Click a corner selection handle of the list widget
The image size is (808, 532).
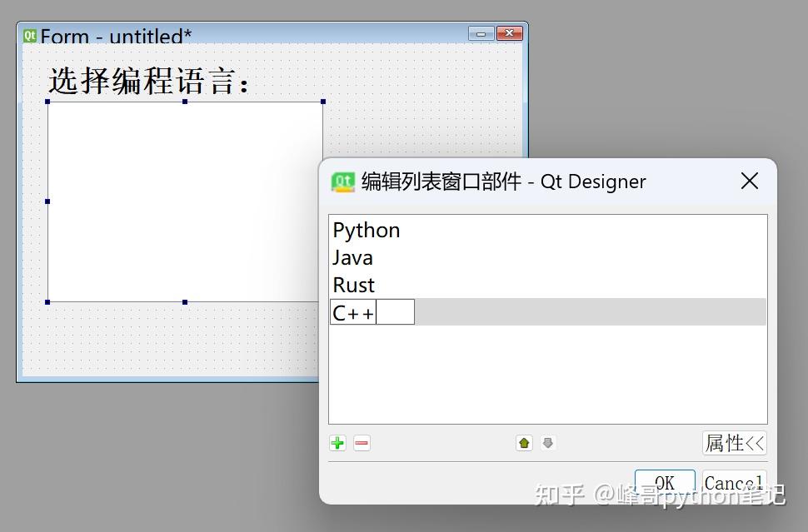click(46, 102)
